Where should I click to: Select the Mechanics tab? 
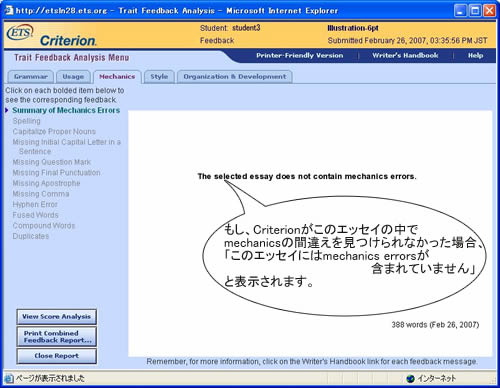pyautogui.click(x=117, y=77)
